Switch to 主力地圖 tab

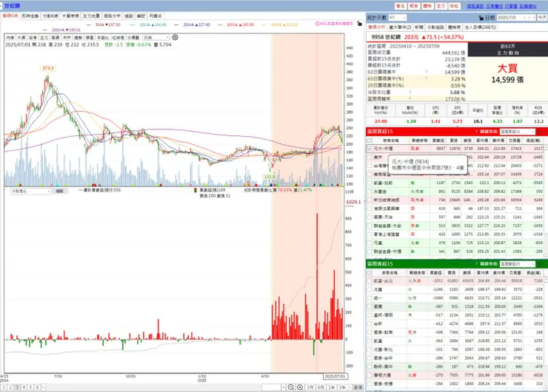pos(91,16)
